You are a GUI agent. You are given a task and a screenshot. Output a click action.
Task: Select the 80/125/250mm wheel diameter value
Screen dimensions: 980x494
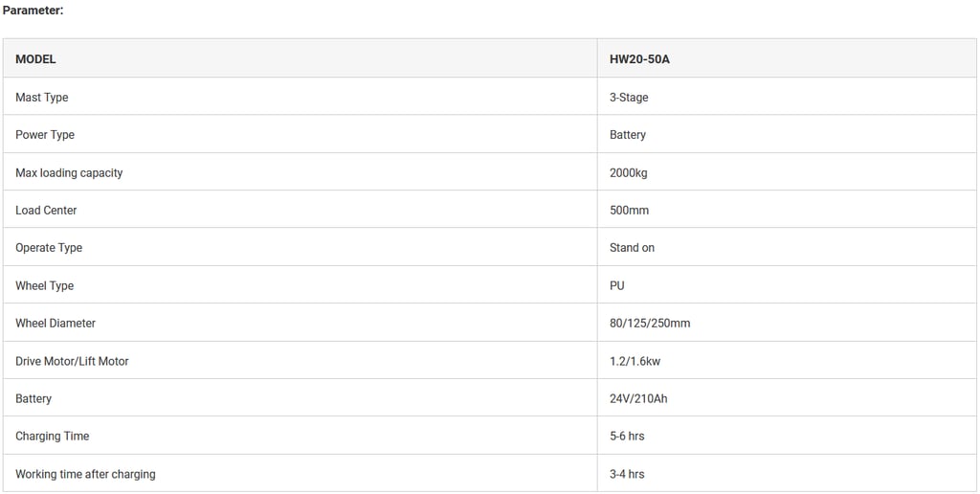tap(650, 324)
